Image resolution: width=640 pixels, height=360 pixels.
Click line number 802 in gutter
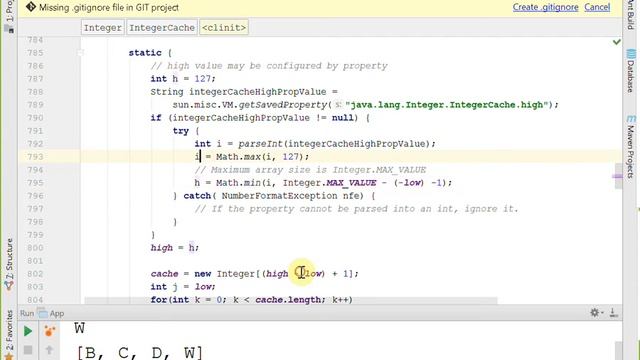[x=35, y=274]
